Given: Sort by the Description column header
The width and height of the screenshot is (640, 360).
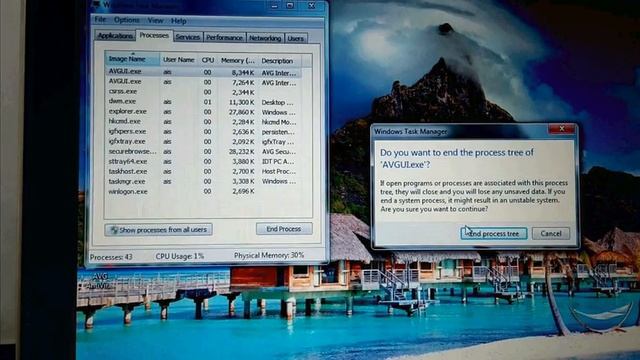Looking at the screenshot, I should click(x=280, y=61).
